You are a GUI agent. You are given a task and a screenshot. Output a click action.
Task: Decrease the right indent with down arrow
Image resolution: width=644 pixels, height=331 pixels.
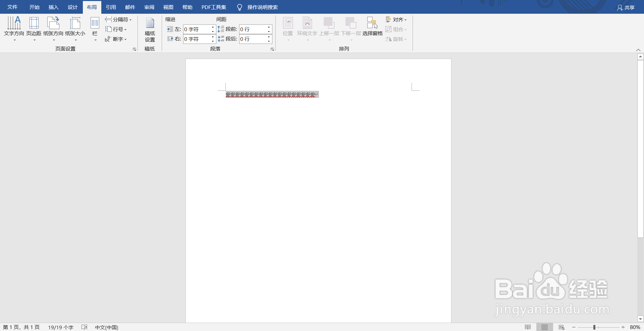click(213, 42)
